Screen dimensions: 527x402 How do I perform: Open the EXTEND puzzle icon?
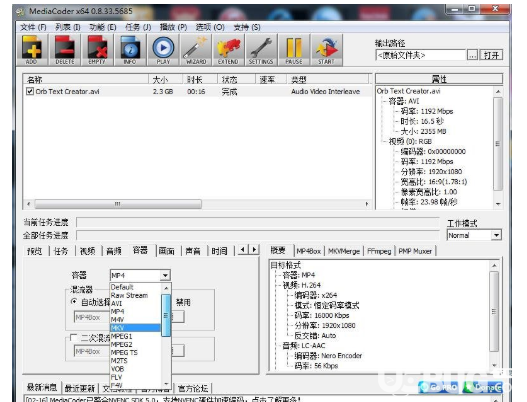[228, 50]
